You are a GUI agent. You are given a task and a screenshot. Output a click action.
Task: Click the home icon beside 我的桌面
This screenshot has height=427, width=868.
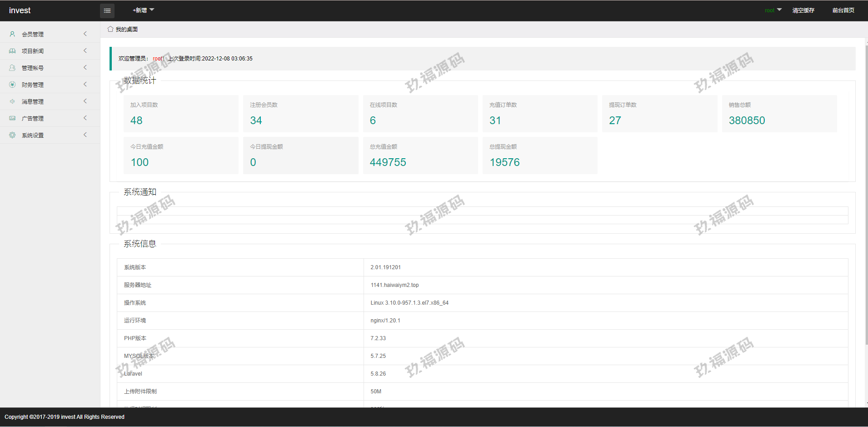pos(110,29)
